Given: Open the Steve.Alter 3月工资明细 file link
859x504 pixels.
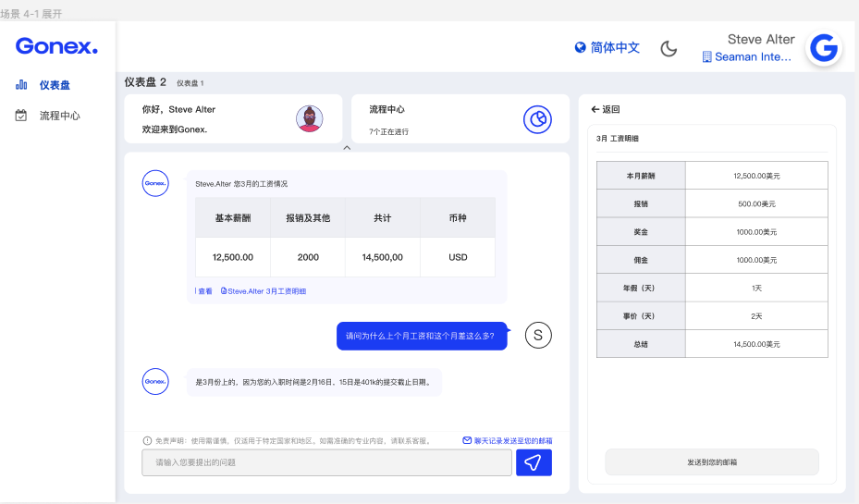Looking at the screenshot, I should click(x=264, y=291).
